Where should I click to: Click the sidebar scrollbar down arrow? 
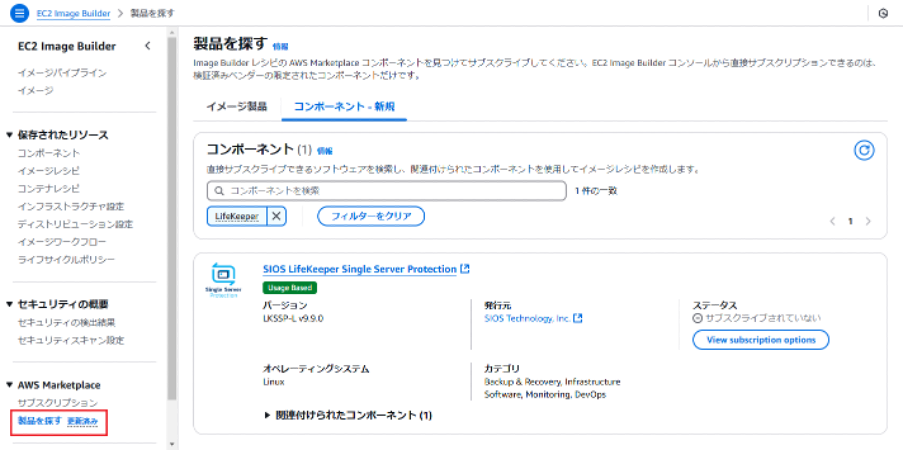pyautogui.click(x=171, y=444)
